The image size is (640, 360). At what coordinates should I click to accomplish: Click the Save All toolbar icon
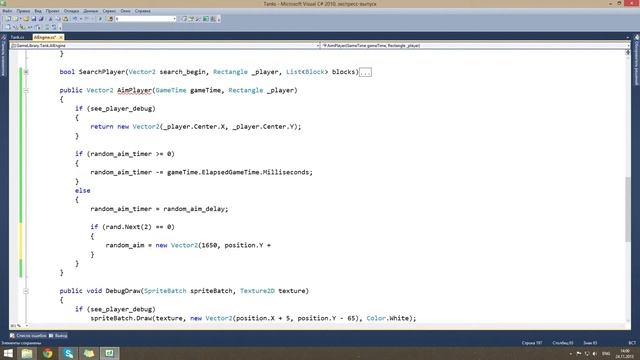pos(40,19)
